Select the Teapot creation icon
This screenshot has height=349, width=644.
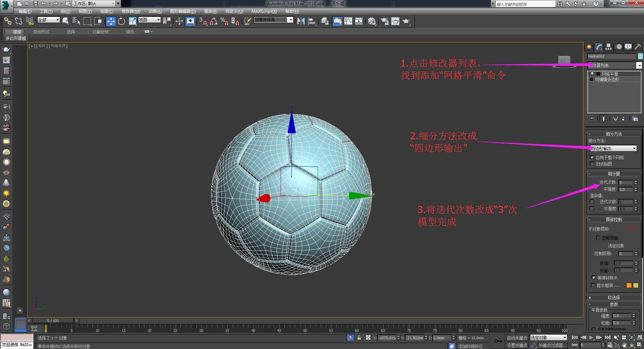coord(6,172)
